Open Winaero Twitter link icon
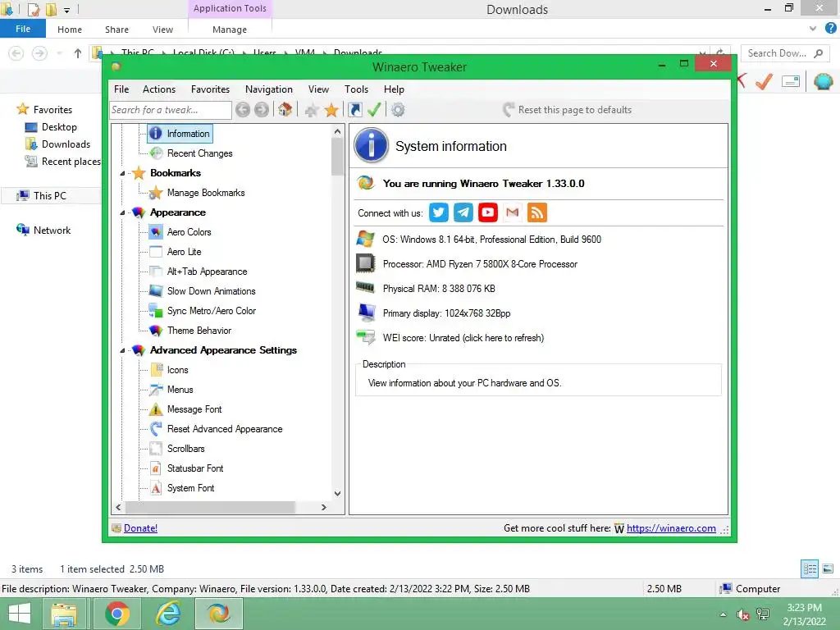The image size is (840, 630). tap(439, 212)
